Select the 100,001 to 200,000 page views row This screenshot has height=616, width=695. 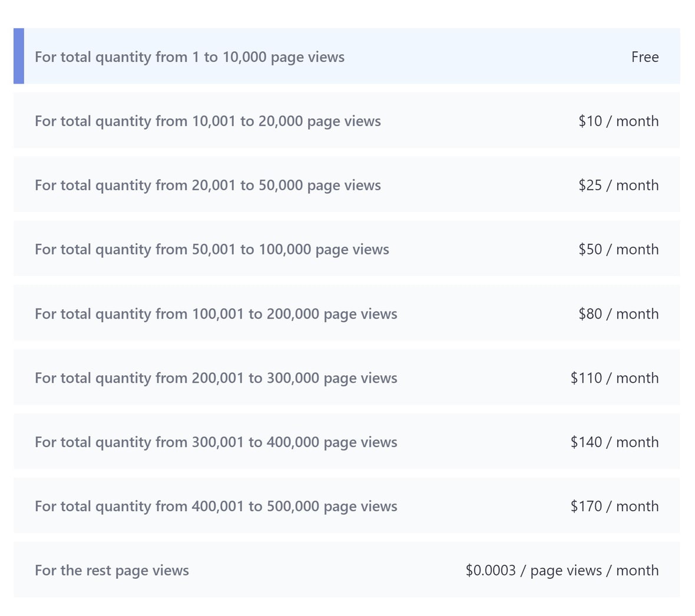347,313
